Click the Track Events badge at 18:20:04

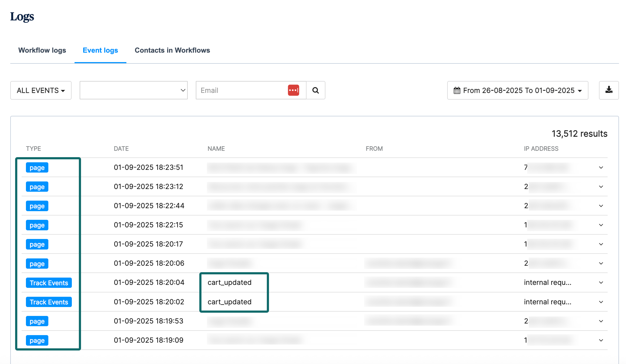(x=49, y=282)
